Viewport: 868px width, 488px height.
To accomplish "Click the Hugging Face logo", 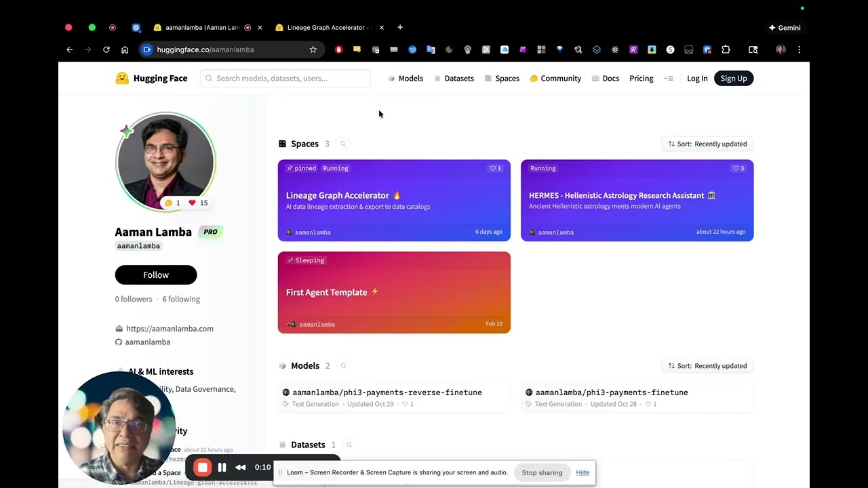I will tap(151, 78).
